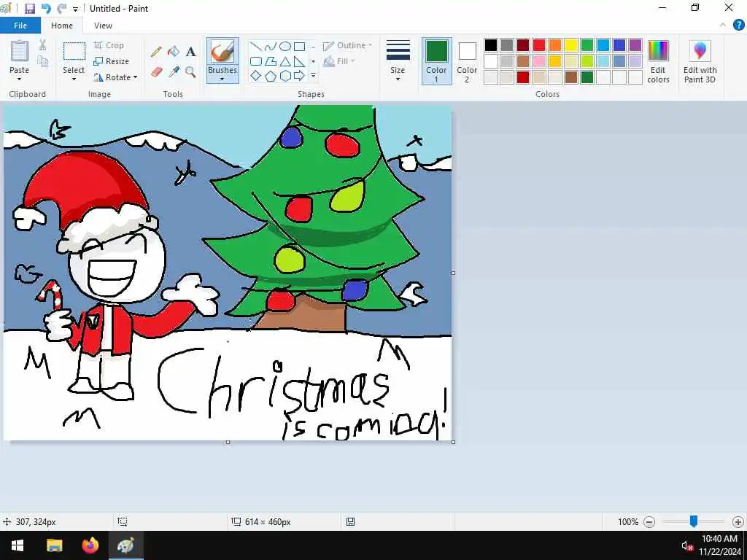This screenshot has height=560, width=747.
Task: Open Edit colors dialog
Action: (x=659, y=62)
